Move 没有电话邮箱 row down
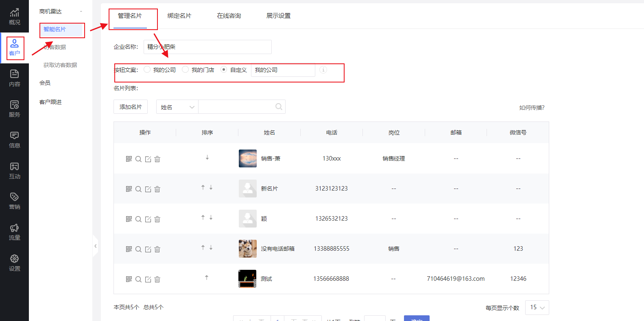The width and height of the screenshot is (644, 321). (211, 247)
